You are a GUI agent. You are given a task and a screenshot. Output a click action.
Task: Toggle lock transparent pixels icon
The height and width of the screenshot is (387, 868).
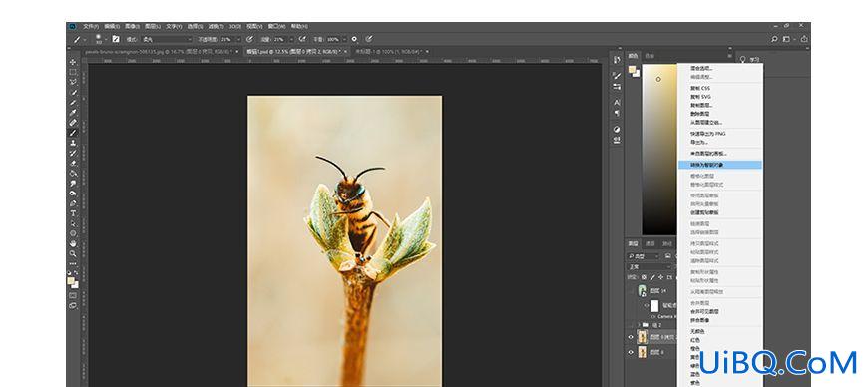tap(644, 277)
